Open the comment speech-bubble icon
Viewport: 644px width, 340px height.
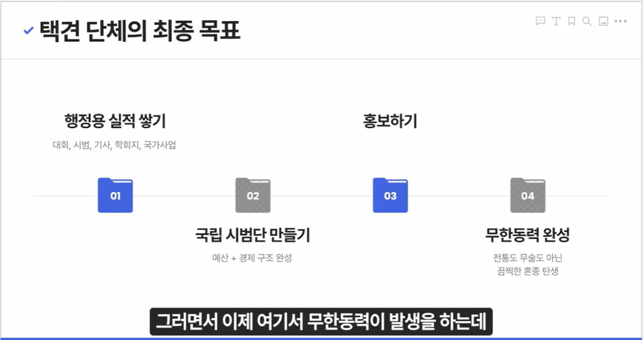click(541, 21)
